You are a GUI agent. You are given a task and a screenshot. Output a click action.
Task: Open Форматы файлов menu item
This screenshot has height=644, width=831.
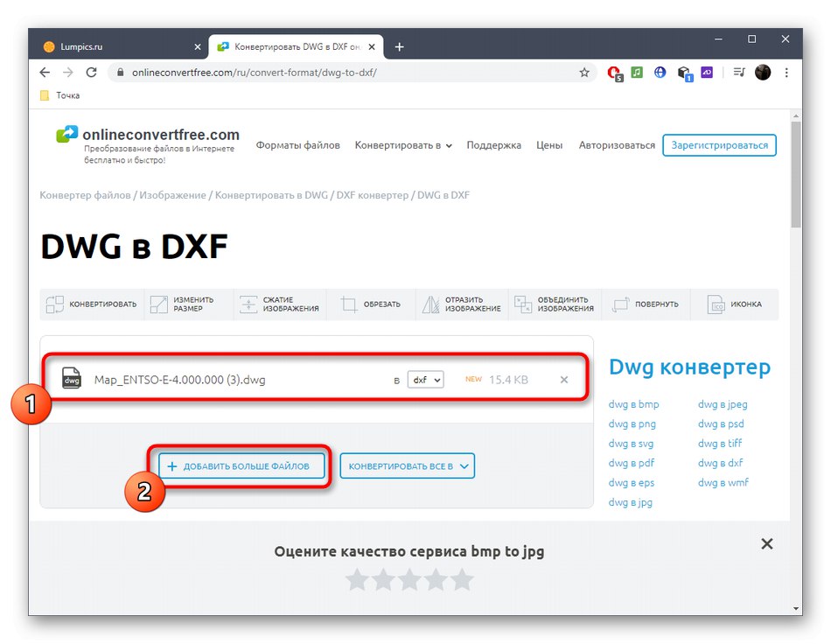(297, 145)
